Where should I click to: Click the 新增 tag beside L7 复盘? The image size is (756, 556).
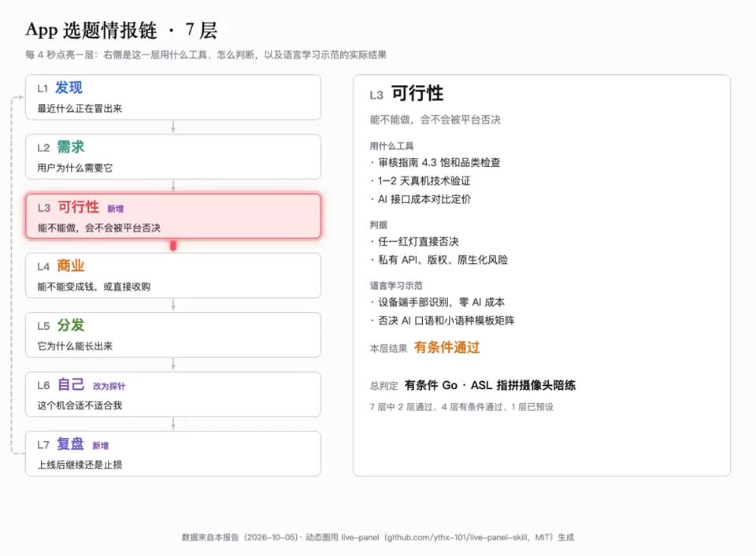coord(100,446)
